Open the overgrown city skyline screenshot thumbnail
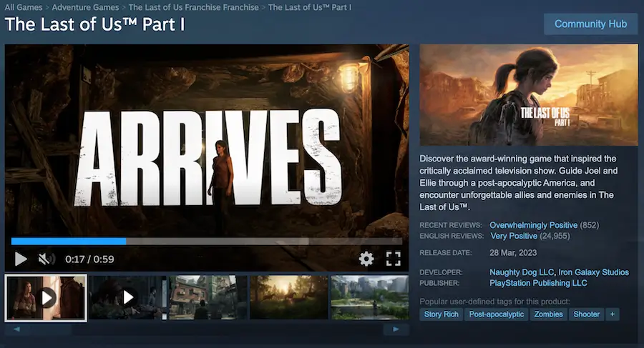 [x=370, y=297]
